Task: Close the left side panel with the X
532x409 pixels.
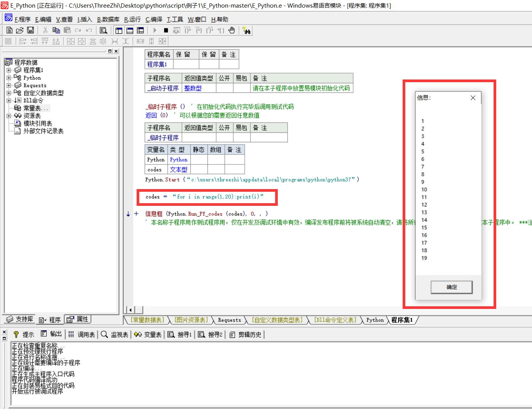Action: pos(116,51)
